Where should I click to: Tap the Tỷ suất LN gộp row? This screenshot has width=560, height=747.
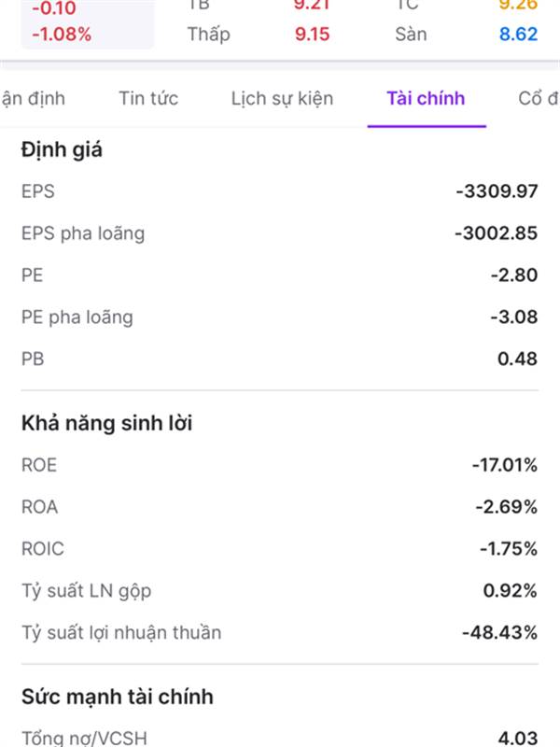click(279, 590)
